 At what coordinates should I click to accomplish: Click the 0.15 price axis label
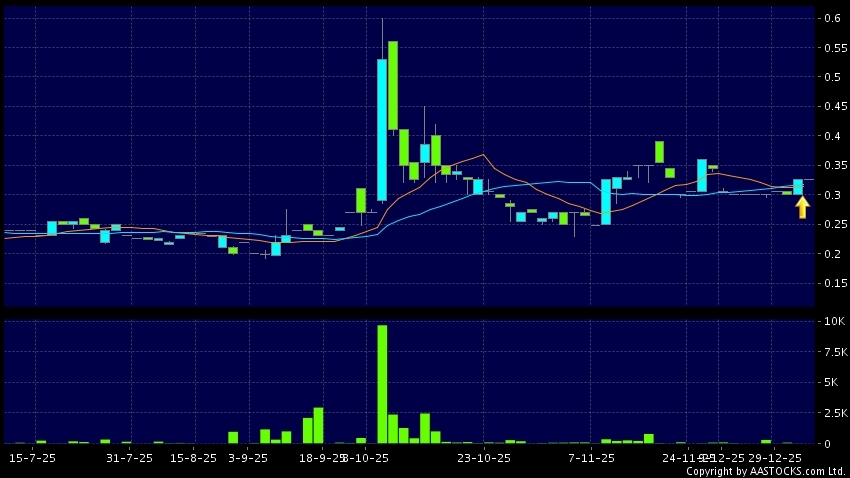pyautogui.click(x=830, y=283)
